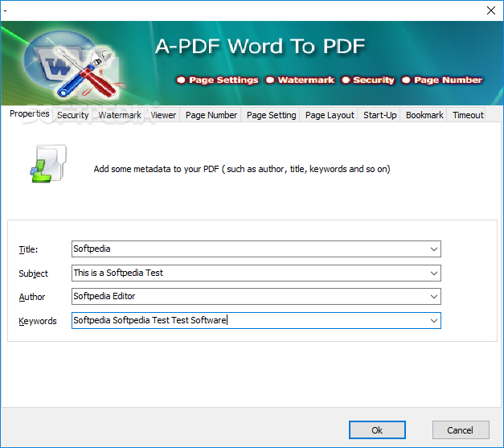Open the Security tab

pyautogui.click(x=72, y=115)
